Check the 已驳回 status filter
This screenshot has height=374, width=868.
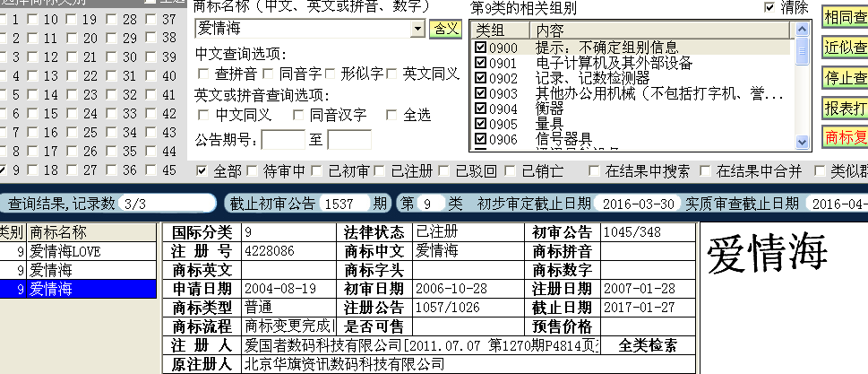(443, 170)
